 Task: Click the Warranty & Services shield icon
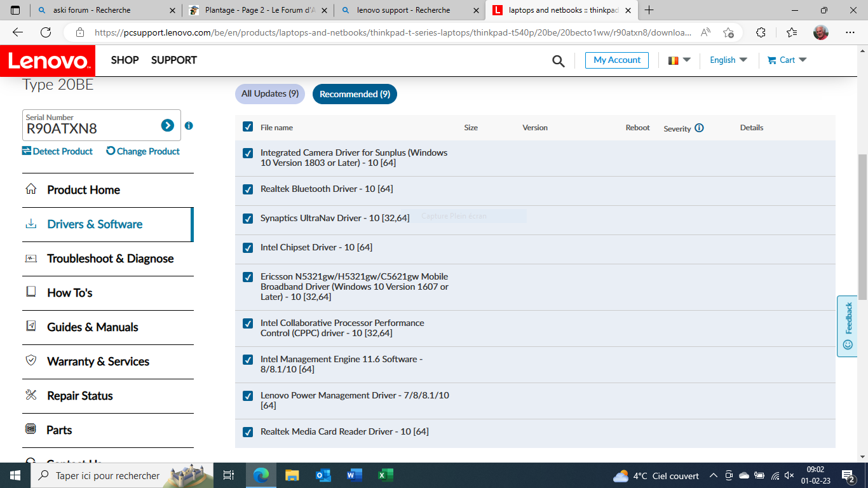(31, 360)
